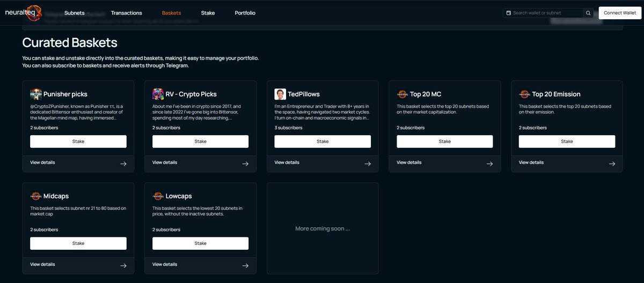Viewport: 644px width, 283px height.
Task: Click arrow icon on Top 20 Emission card
Action: pos(612,163)
